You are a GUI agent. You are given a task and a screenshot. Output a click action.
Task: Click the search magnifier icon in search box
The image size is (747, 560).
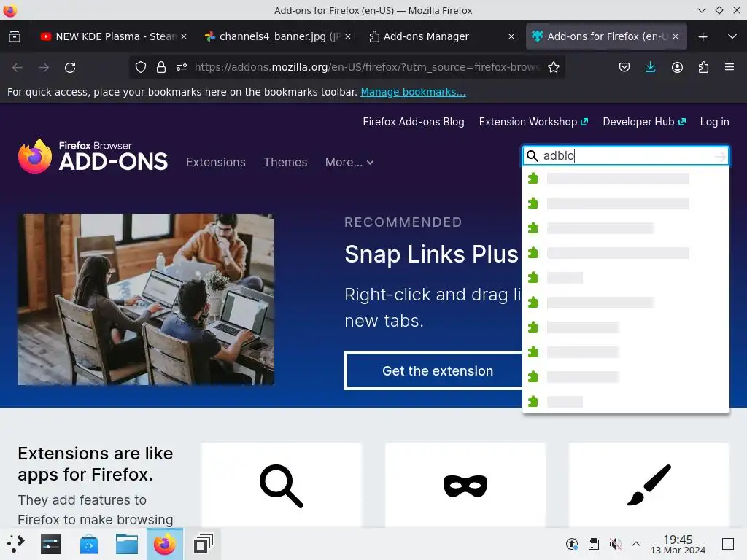tap(532, 156)
